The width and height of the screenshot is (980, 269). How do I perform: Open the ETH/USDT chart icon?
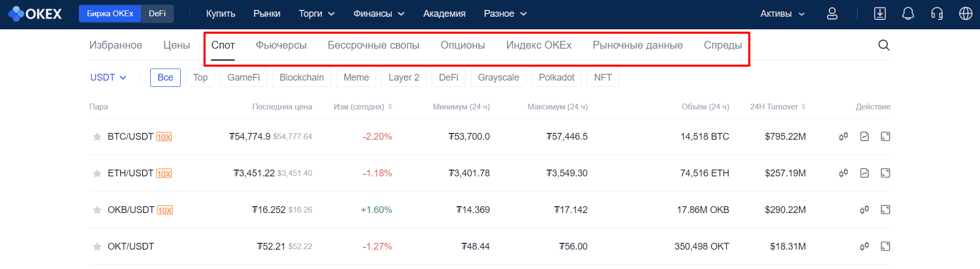tap(864, 173)
